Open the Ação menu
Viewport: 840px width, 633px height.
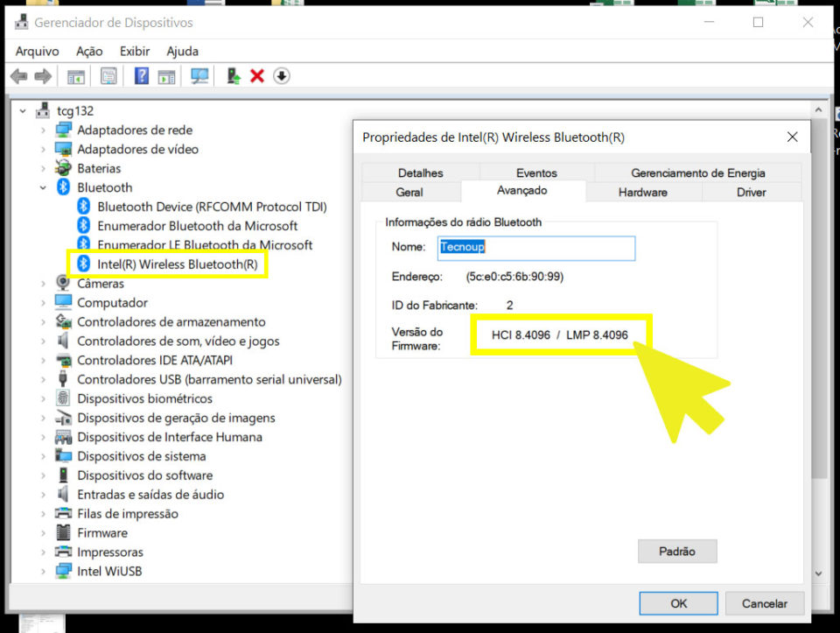pyautogui.click(x=89, y=51)
